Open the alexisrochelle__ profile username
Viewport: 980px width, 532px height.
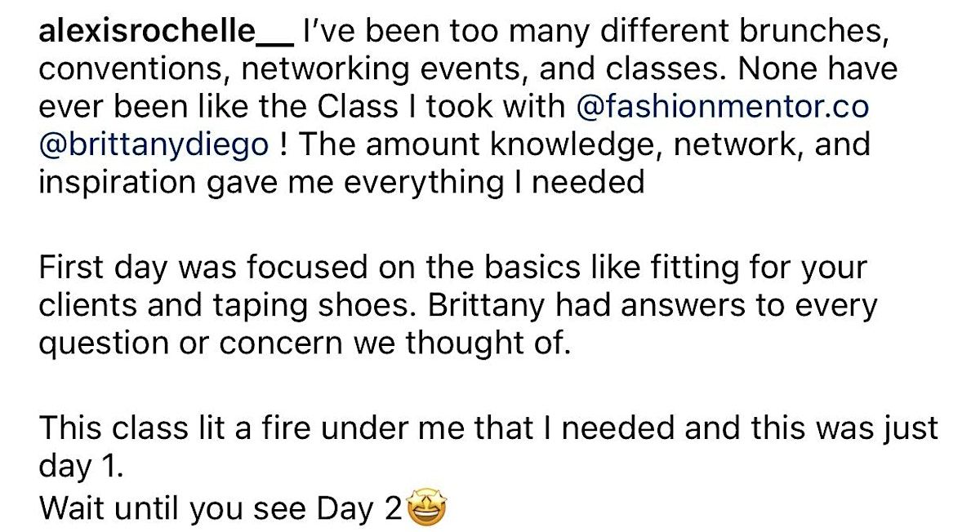tap(165, 31)
